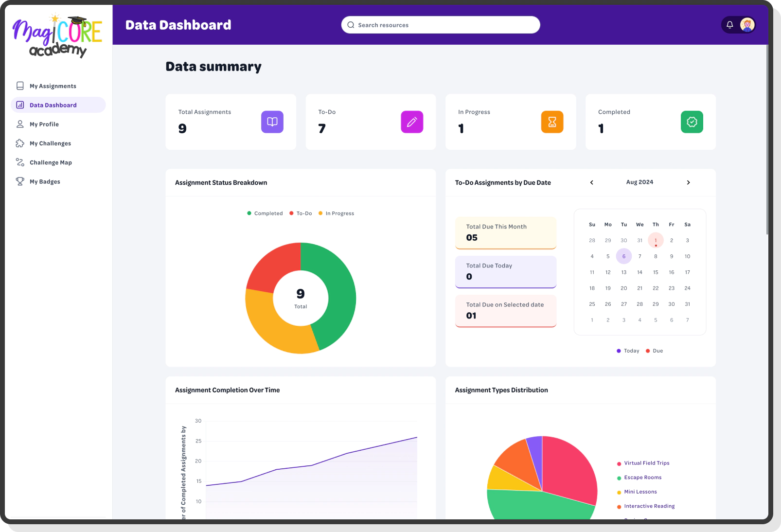Click the Search resources field

[439, 25]
